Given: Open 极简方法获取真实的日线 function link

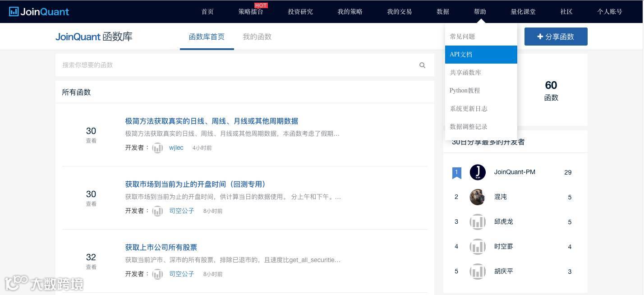Looking at the screenshot, I should pyautogui.click(x=212, y=121).
